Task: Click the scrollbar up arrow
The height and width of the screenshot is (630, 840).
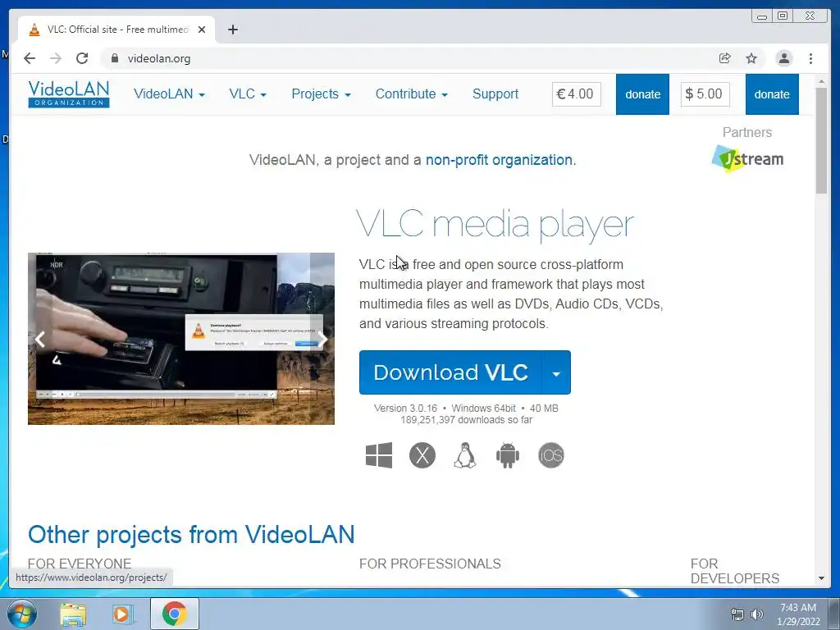Action: (x=821, y=81)
